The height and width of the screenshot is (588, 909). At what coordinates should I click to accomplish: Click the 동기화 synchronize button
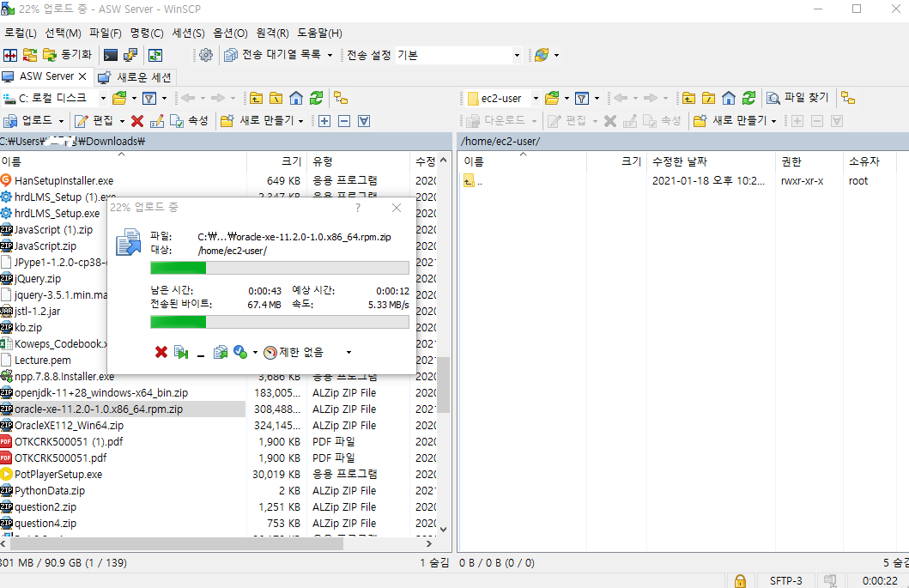[67, 55]
